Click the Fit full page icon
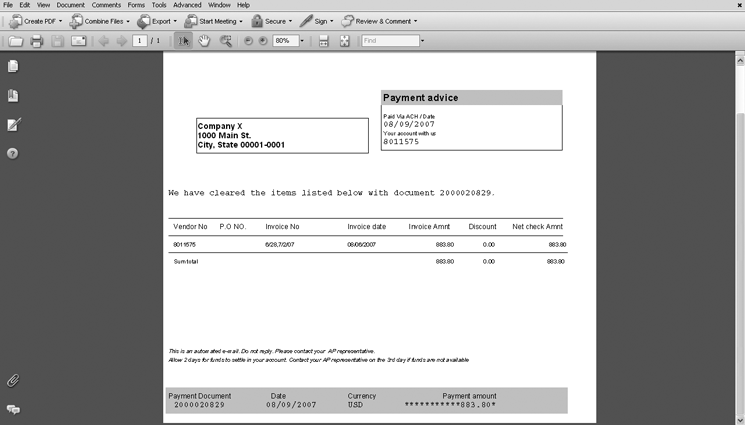 tap(344, 41)
